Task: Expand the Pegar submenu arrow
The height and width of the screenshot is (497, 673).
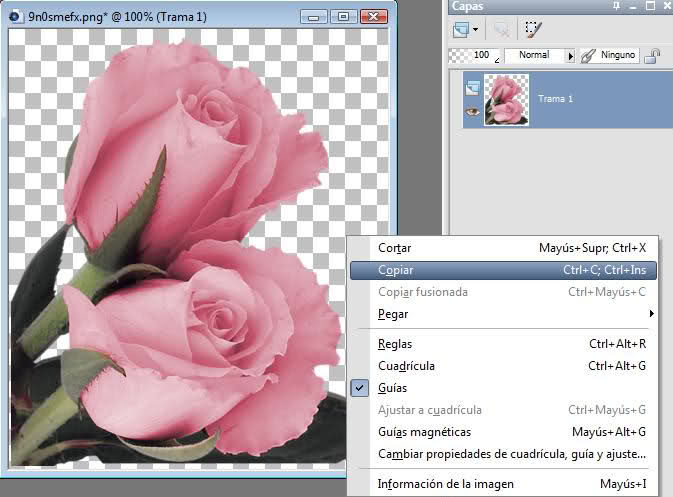Action: coord(652,314)
